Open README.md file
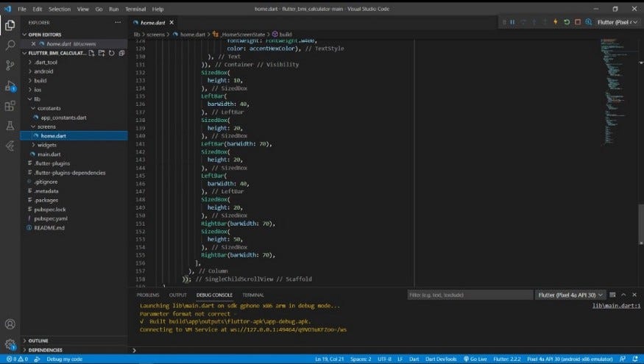 49,228
